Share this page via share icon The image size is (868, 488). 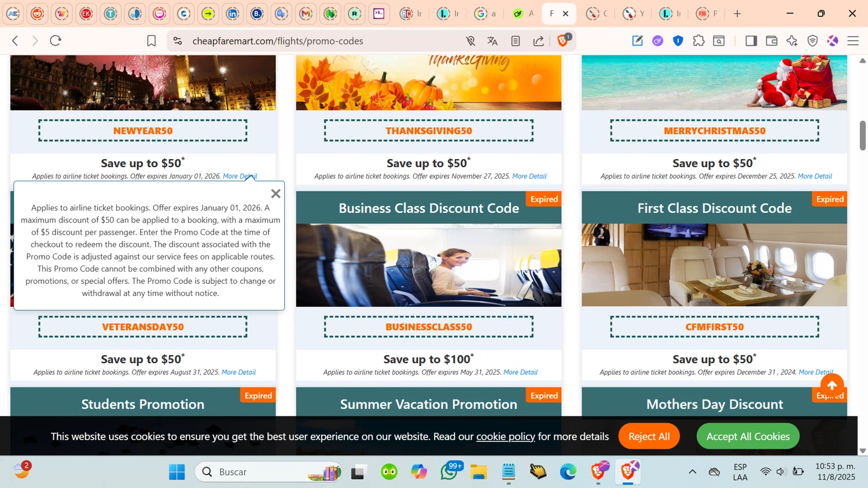[x=539, y=40]
